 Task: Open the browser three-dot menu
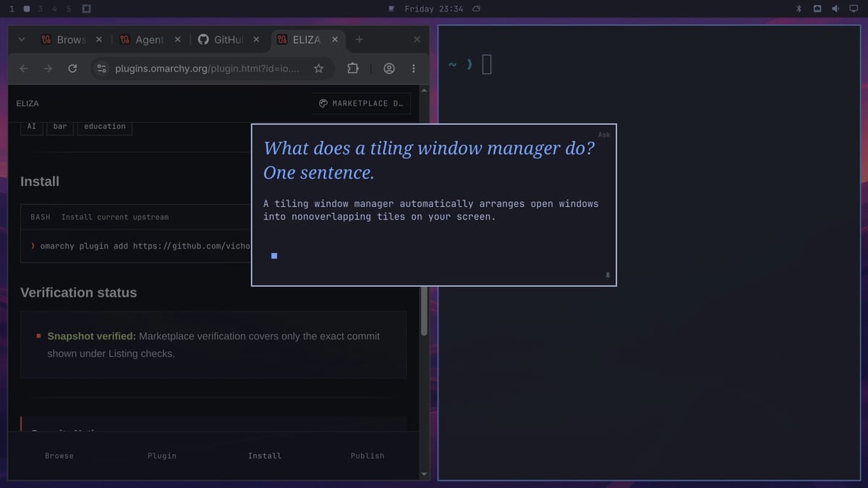pos(414,69)
